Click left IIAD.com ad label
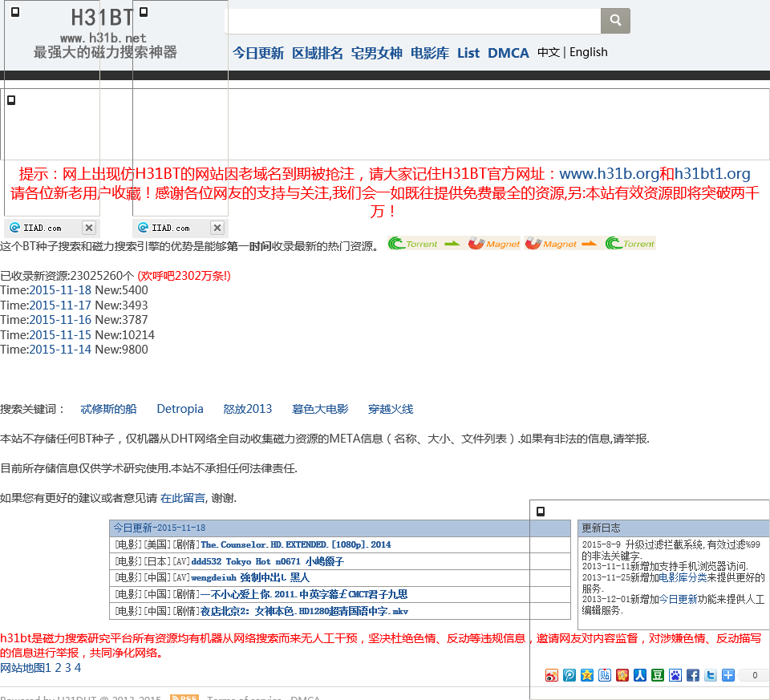This screenshot has width=770, height=700. pyautogui.click(x=43, y=228)
